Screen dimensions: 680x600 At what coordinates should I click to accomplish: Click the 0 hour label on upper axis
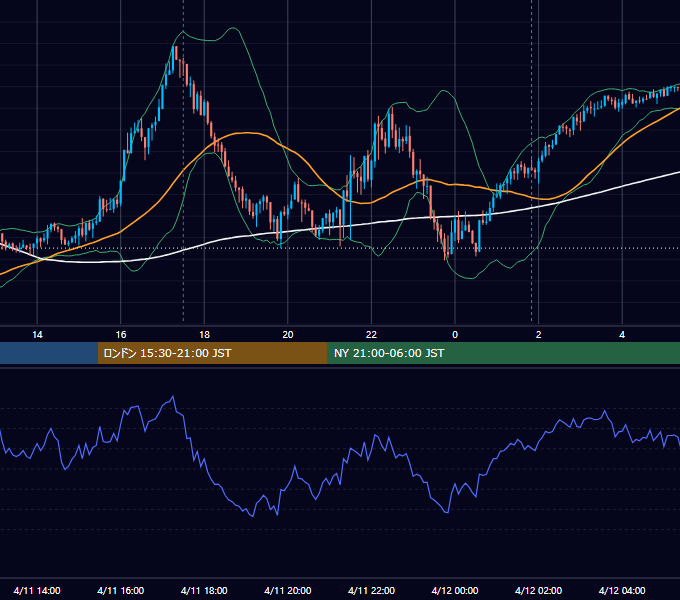[455, 335]
